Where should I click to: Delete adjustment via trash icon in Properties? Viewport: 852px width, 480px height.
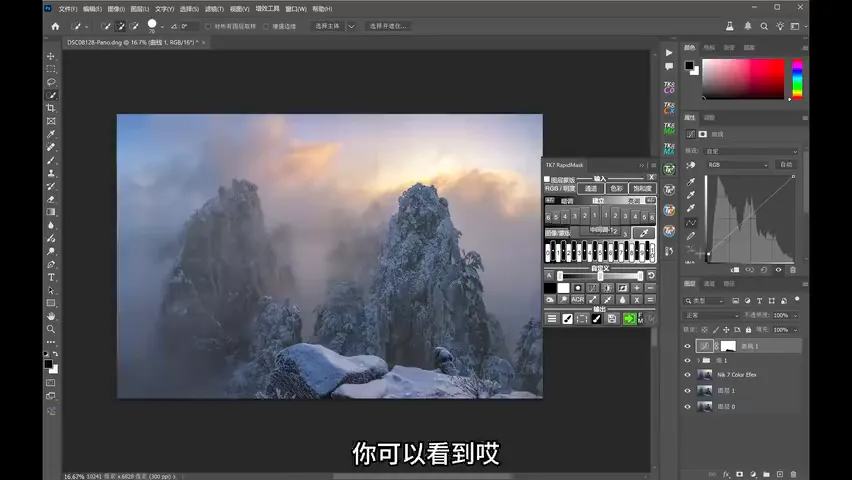pyautogui.click(x=792, y=270)
